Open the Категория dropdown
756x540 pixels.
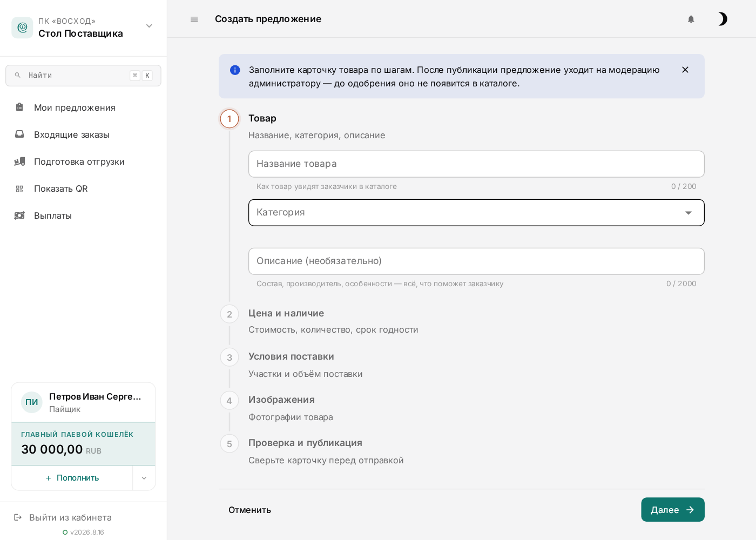click(476, 213)
